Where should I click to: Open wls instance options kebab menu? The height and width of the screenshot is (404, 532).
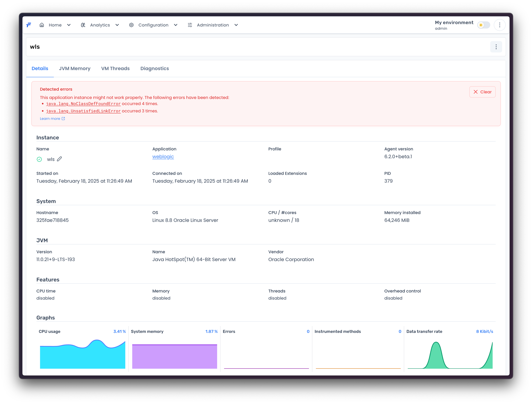[x=496, y=47]
